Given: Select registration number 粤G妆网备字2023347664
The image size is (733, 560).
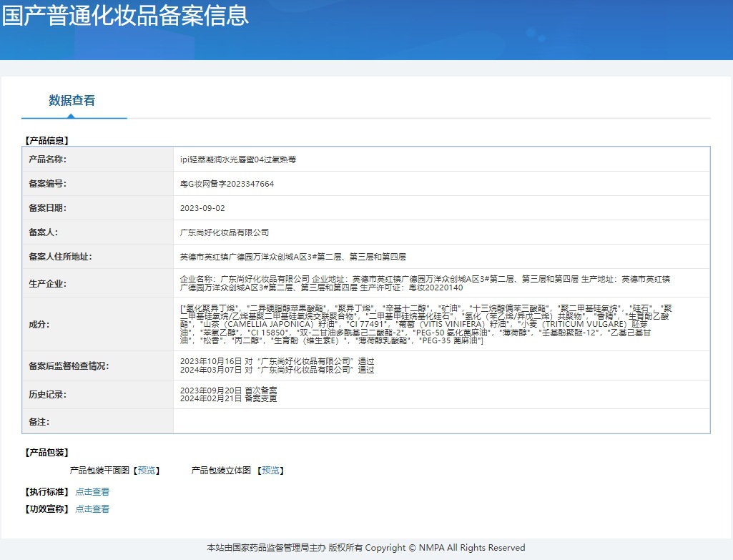Looking at the screenshot, I should [x=227, y=184].
